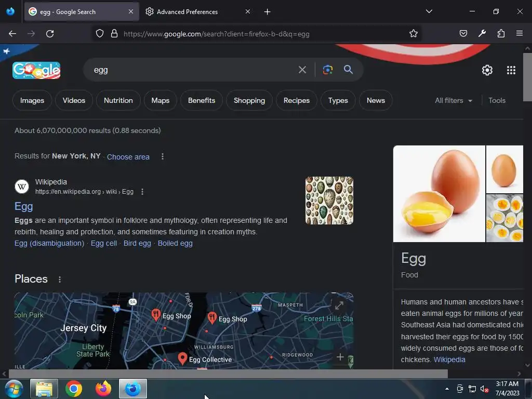The image size is (532, 399).
Task: Filter results by Shopping
Action: (x=249, y=100)
